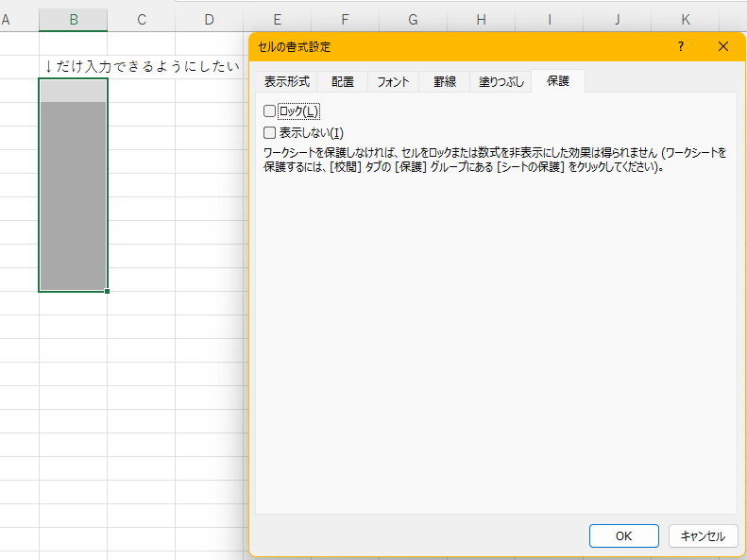Select column C header

coord(142,20)
